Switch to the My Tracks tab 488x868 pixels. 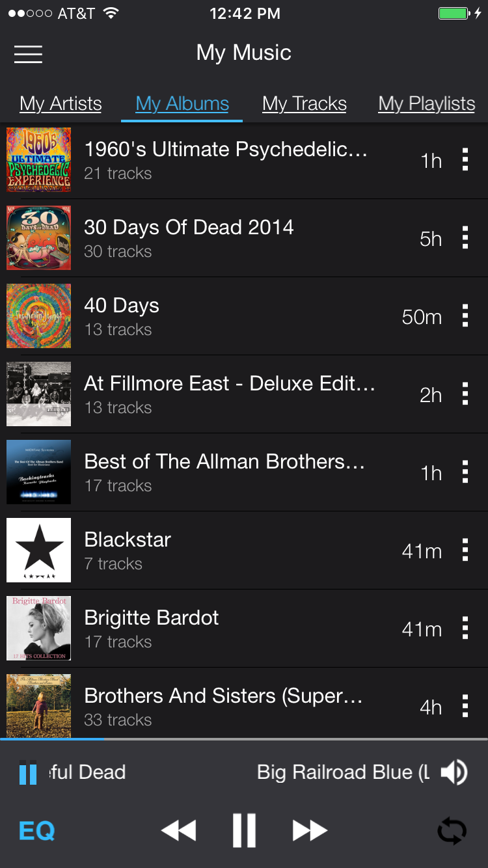305,103
